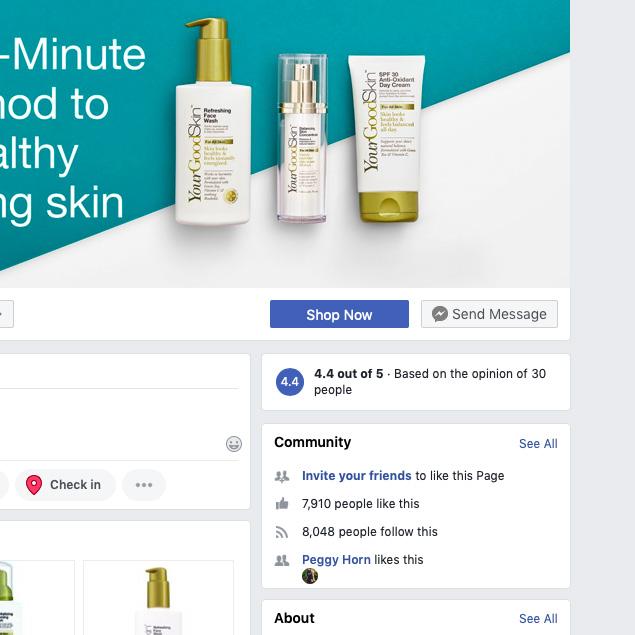Click See All in Community section
635x635 pixels.
tap(538, 443)
